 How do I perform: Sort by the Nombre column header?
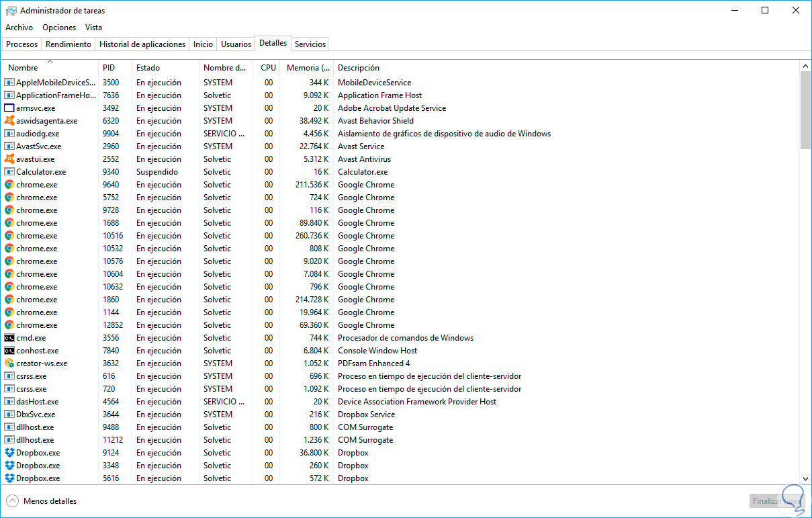51,68
